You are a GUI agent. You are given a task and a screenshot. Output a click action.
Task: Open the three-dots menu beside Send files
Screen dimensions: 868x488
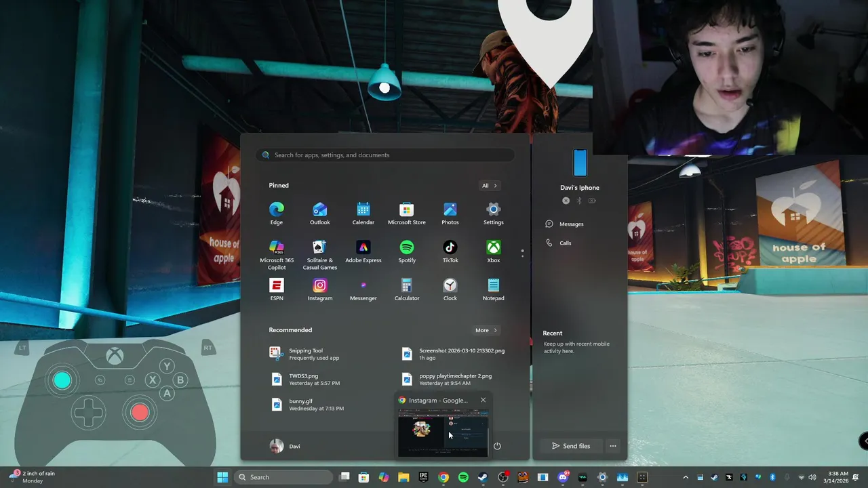click(x=613, y=446)
